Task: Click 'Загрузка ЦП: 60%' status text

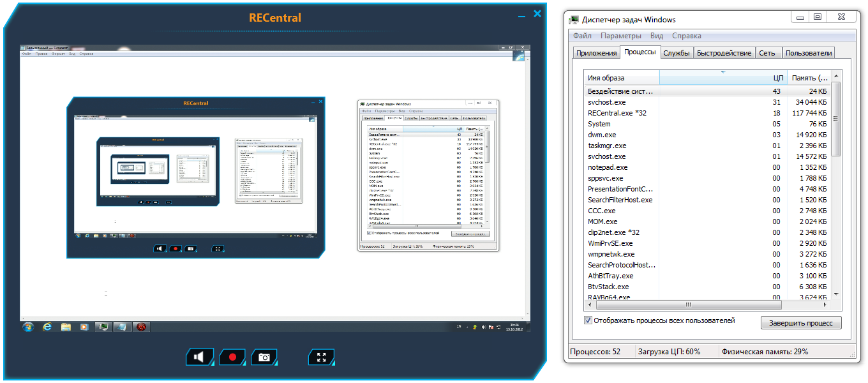Action: (x=669, y=352)
